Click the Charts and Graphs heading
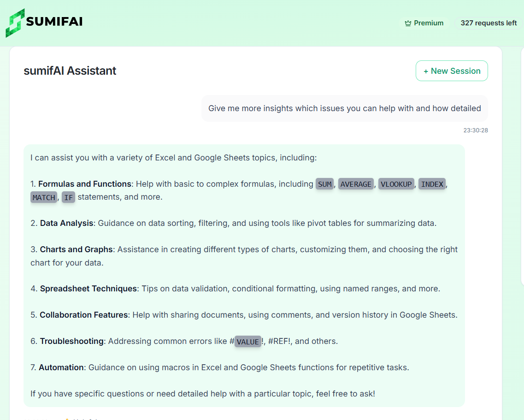Screen dimensions: 524x420 [76, 249]
